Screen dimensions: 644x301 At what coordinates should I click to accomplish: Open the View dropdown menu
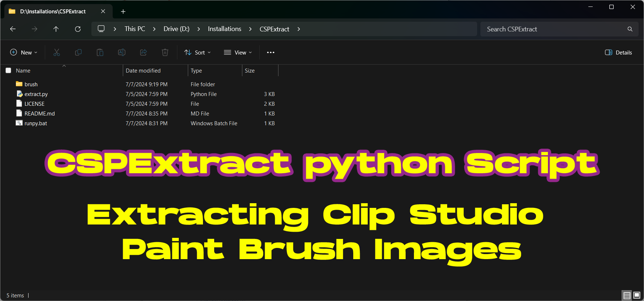pos(238,52)
